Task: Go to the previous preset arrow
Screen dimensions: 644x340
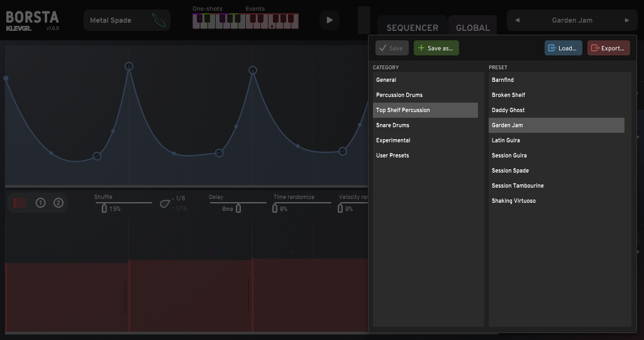Action: [x=517, y=20]
